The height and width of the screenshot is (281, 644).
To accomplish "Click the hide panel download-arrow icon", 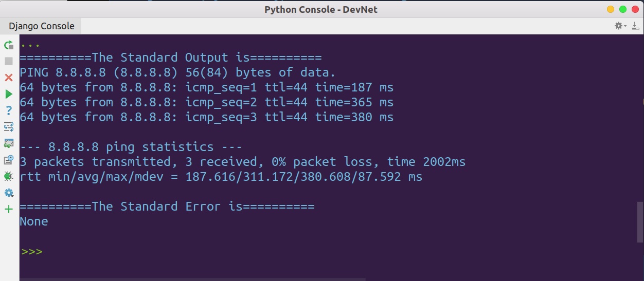I will [x=635, y=26].
